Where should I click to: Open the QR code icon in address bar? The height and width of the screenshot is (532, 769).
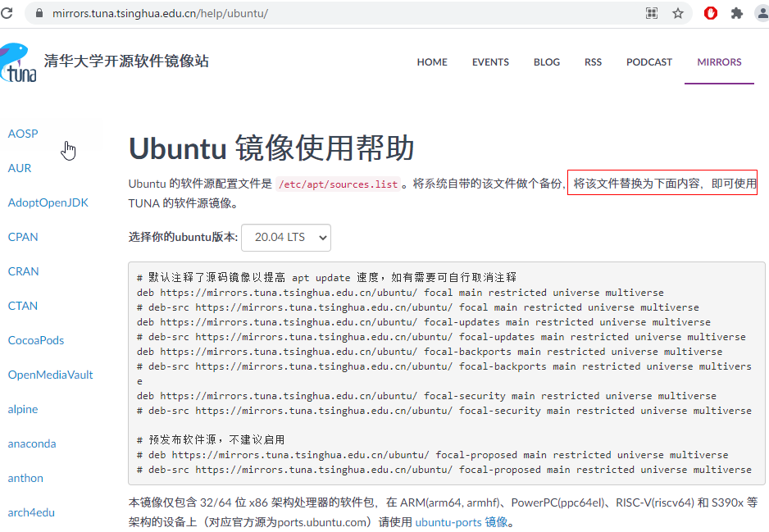[x=651, y=13]
